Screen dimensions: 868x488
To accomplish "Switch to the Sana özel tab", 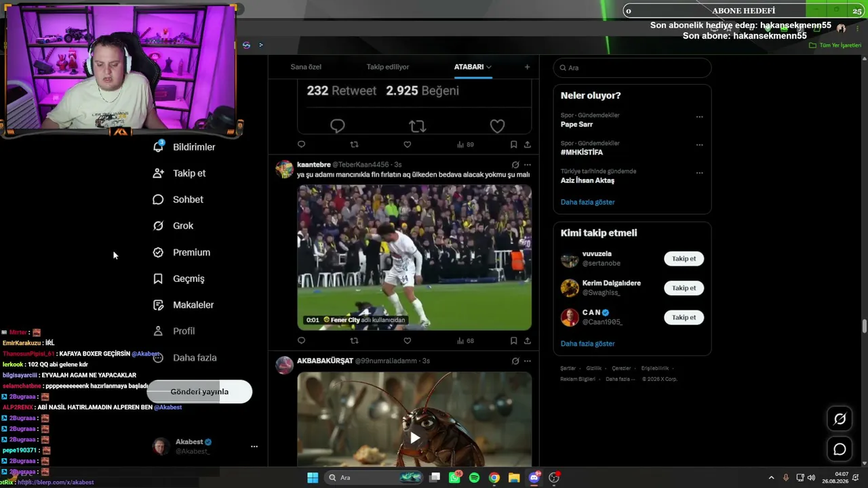I will [306, 67].
